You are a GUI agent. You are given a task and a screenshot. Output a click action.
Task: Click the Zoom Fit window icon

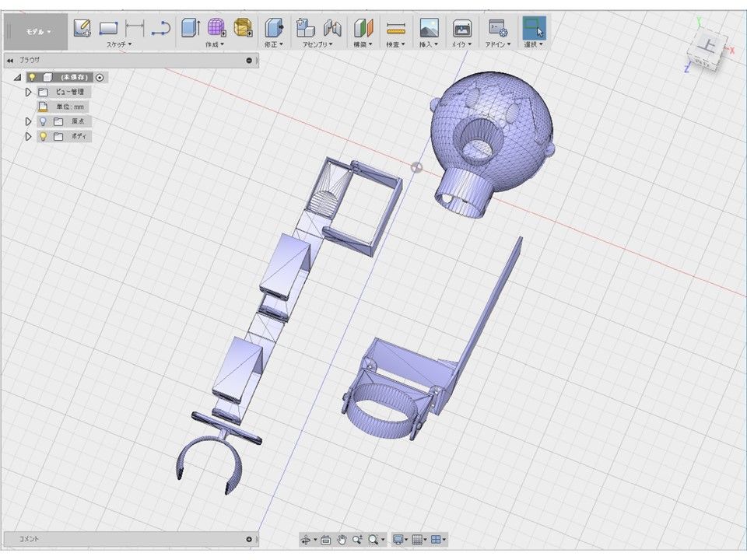[x=373, y=540]
